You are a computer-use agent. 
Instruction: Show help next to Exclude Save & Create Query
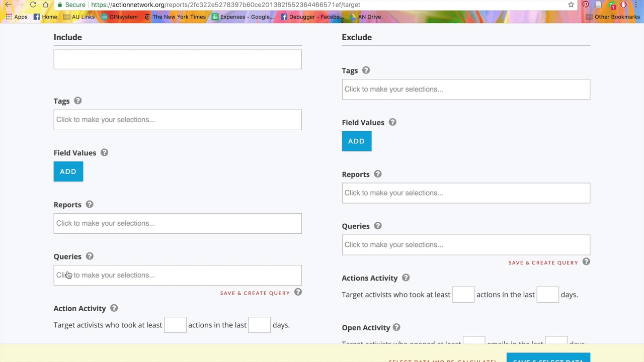click(x=586, y=261)
